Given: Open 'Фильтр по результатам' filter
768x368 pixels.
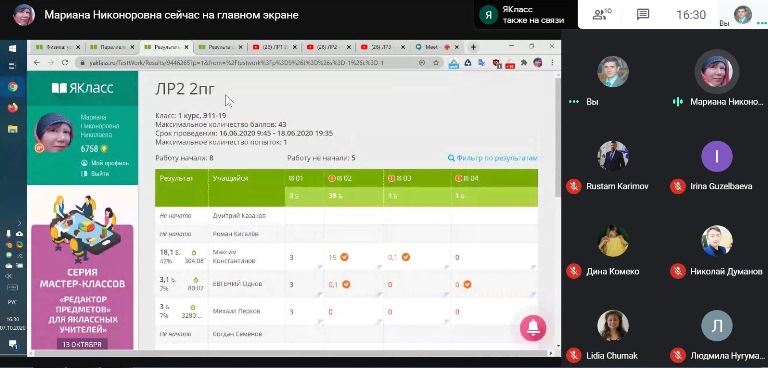Looking at the screenshot, I should click(493, 158).
